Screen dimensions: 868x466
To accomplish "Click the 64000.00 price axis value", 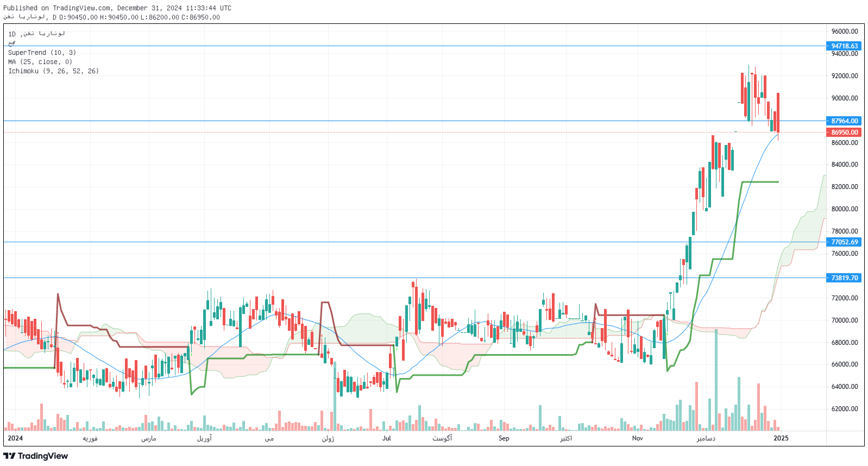I will pyautogui.click(x=845, y=387).
